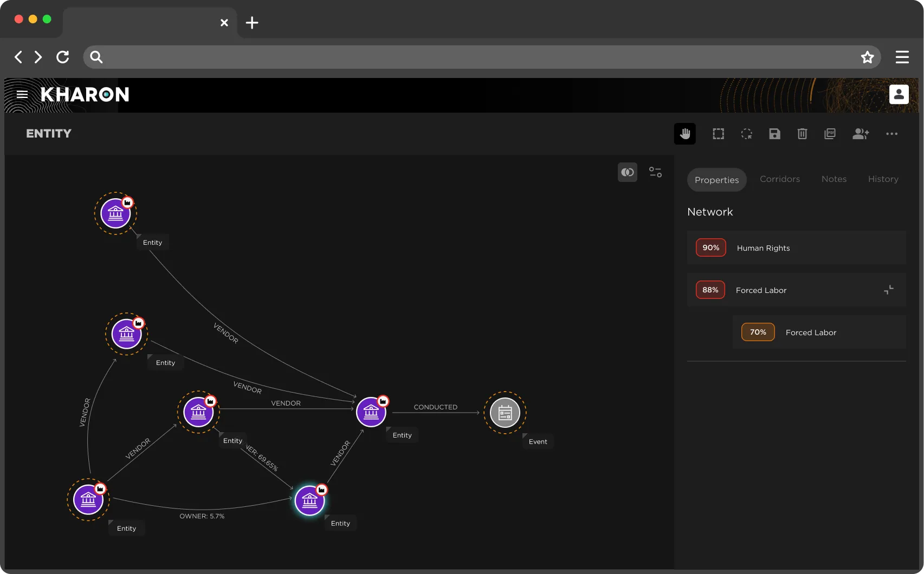
Task: Click the CONDUCTED edge label
Action: click(436, 407)
